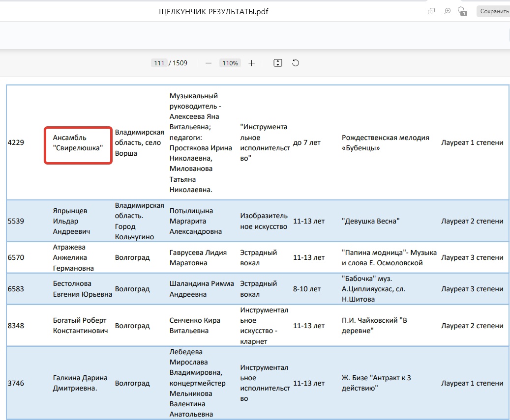
Task: Select Богатый Роберт Константинович cell
Action: pos(80,326)
